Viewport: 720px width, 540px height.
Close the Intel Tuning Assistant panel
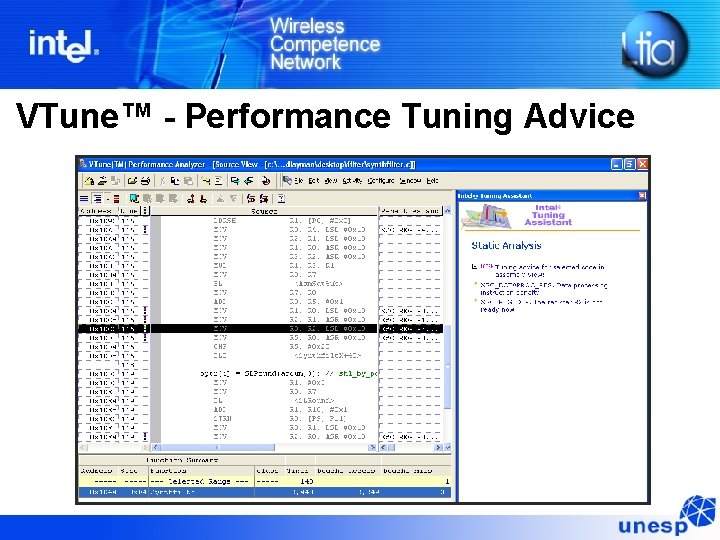click(x=642, y=196)
